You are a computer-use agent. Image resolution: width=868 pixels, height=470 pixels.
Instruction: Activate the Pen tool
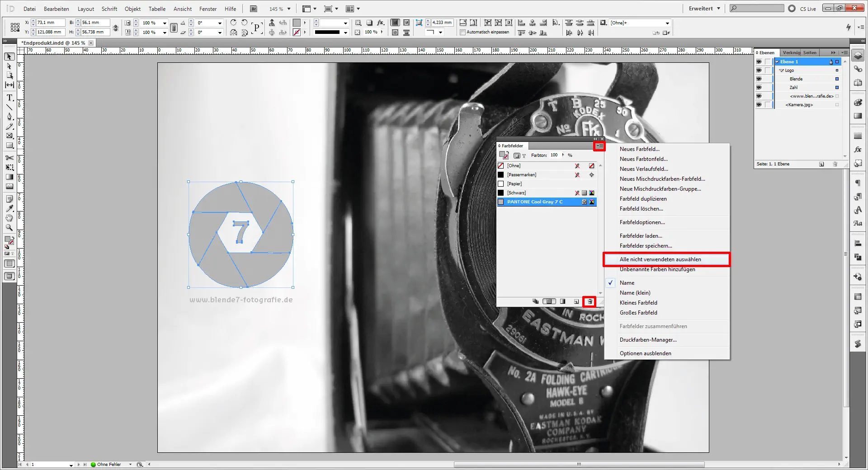click(9, 116)
